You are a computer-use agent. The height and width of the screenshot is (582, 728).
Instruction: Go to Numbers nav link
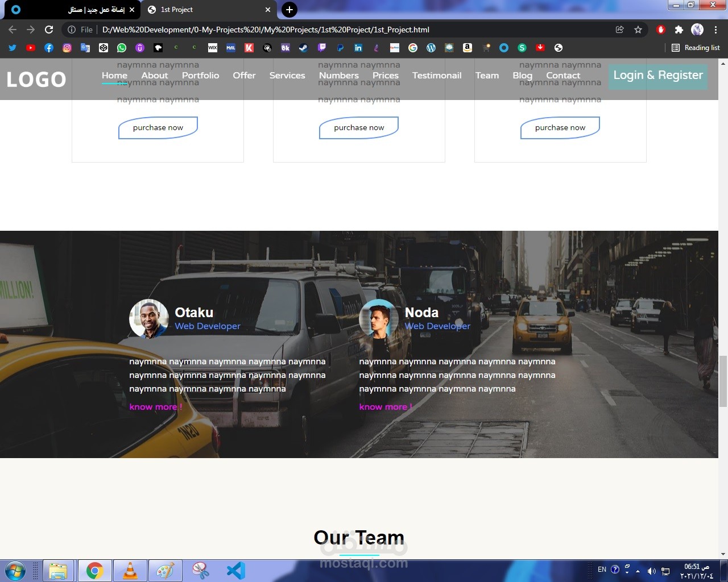pos(339,75)
